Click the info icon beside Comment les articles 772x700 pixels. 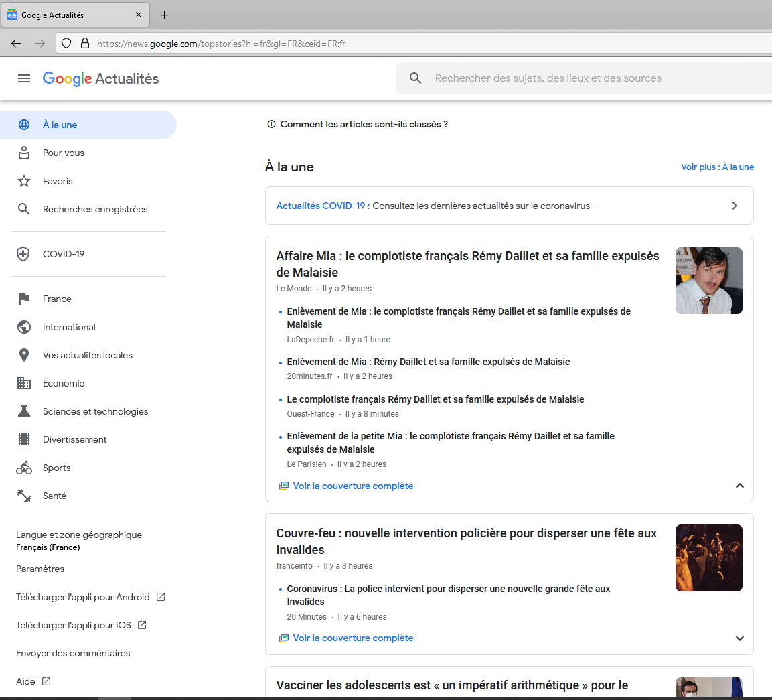271,124
